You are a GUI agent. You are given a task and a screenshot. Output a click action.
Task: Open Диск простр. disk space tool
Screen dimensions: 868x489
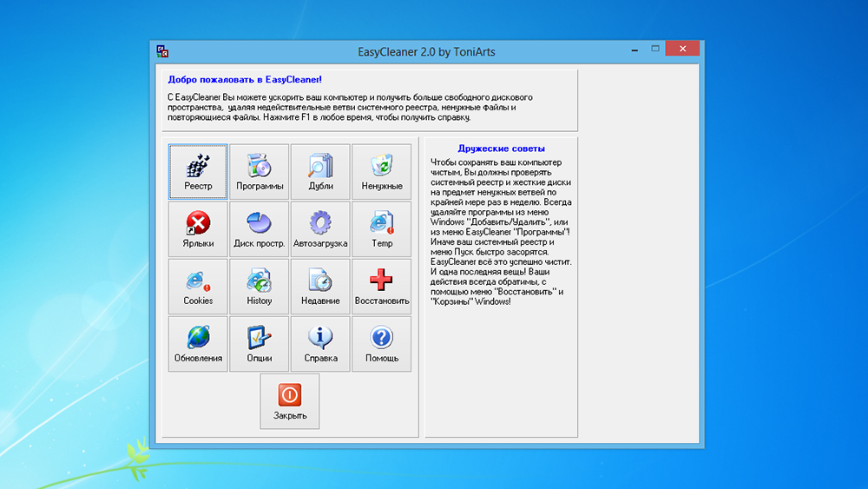point(260,229)
